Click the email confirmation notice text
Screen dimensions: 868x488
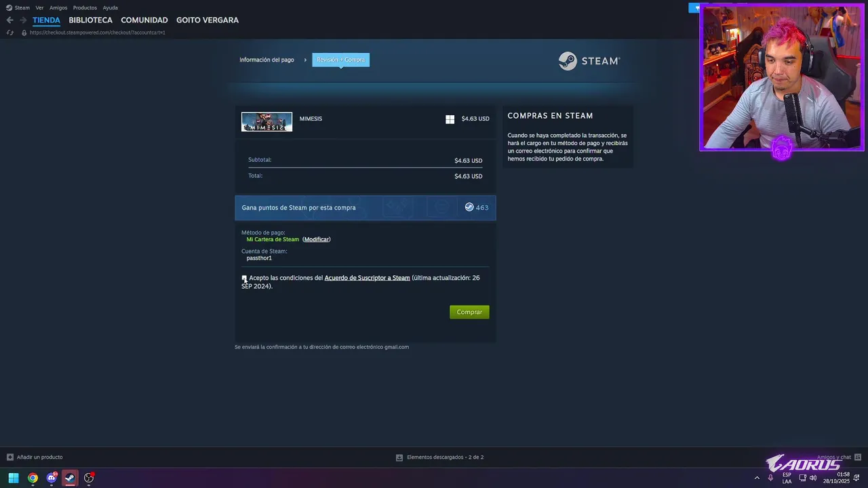tap(321, 347)
